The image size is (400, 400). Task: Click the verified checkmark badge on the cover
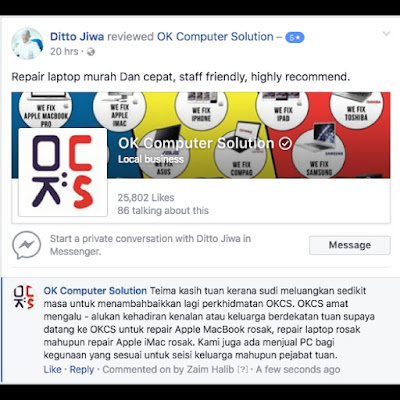click(x=285, y=144)
